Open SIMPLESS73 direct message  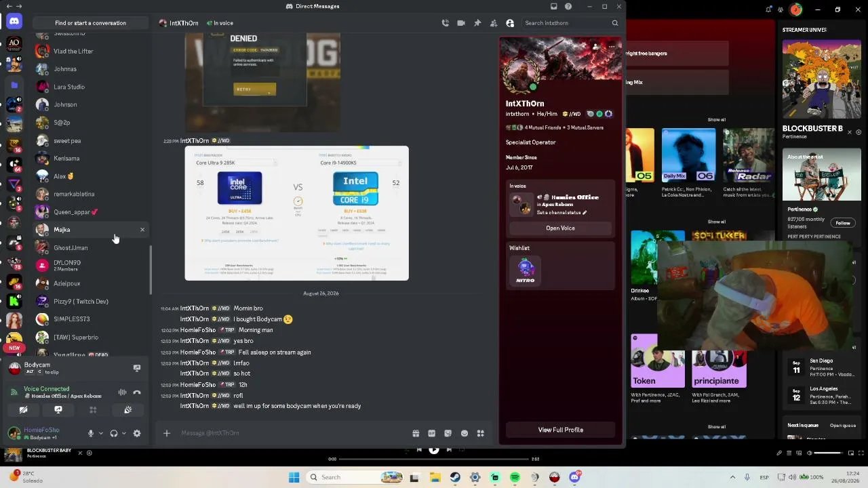tap(90, 319)
